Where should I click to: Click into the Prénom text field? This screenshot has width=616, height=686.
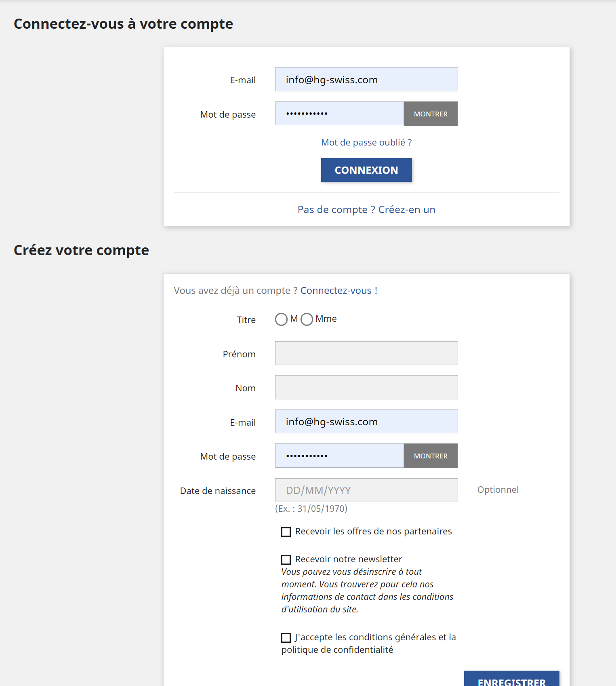366,353
